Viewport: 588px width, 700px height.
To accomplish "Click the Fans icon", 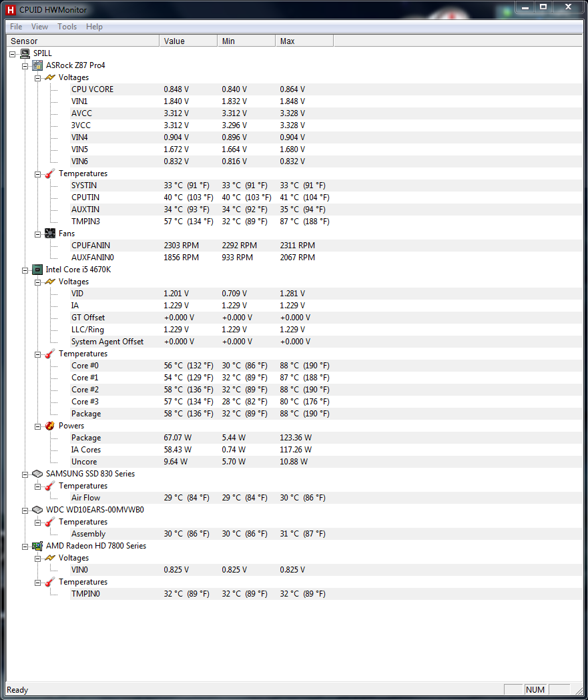I will pos(50,234).
